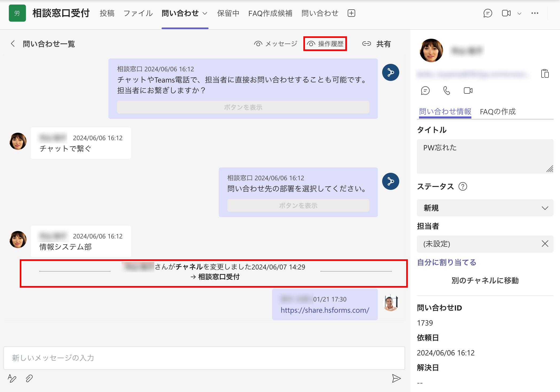Viewport: 560px width, 392px height.
Task: Click the 依頼日 value 2024/06/06 16:12
Action: [x=446, y=353]
